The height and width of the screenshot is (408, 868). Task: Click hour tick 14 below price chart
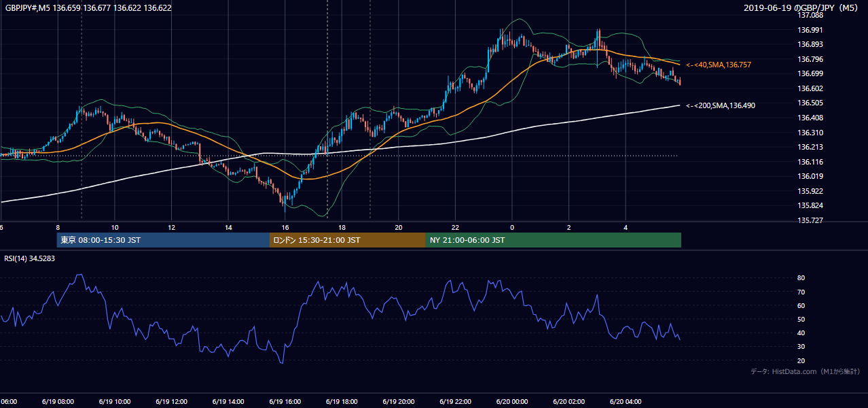pyautogui.click(x=228, y=227)
